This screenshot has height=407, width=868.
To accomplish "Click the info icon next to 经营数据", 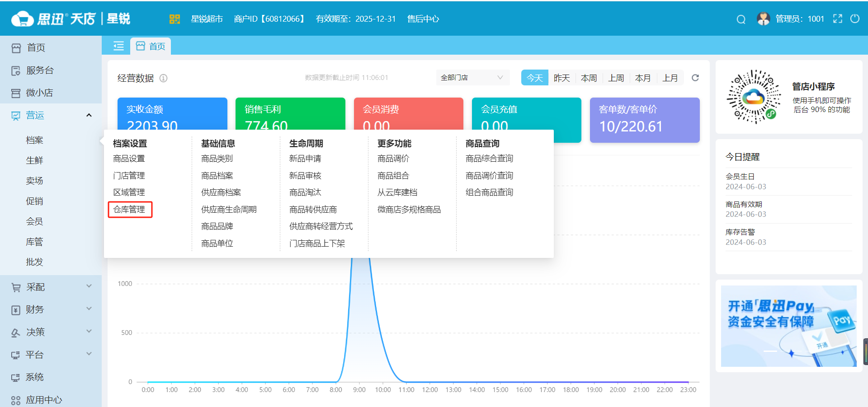I will 163,78.
